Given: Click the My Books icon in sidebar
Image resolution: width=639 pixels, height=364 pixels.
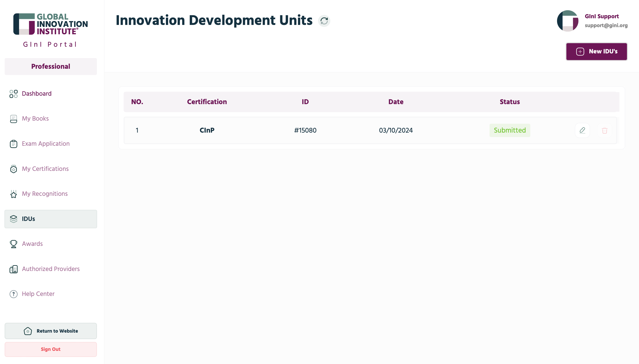Looking at the screenshot, I should pyautogui.click(x=14, y=119).
